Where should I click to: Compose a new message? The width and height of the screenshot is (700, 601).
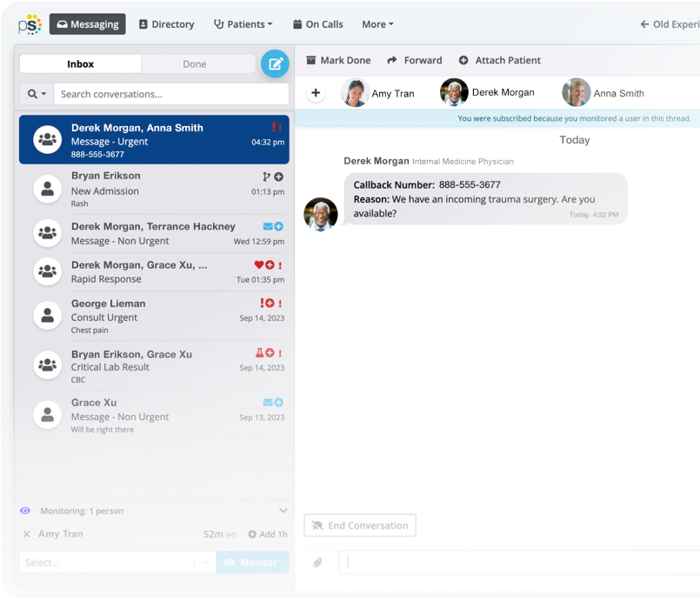275,63
